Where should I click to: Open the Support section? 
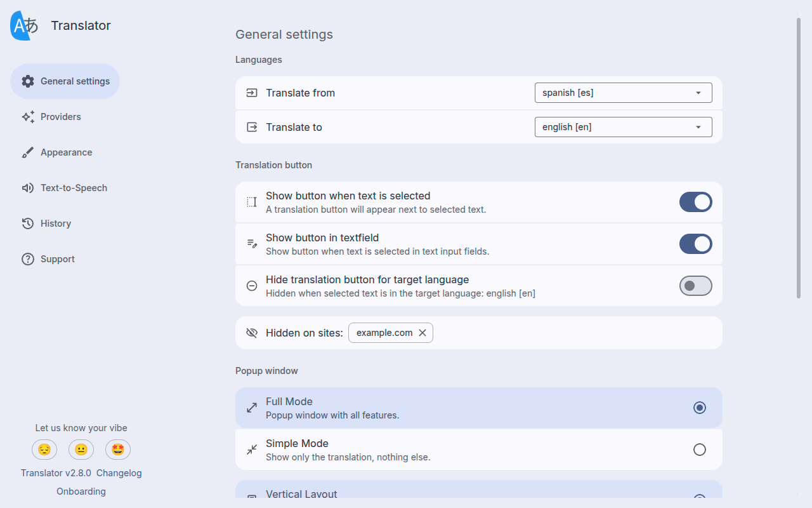click(x=48, y=259)
